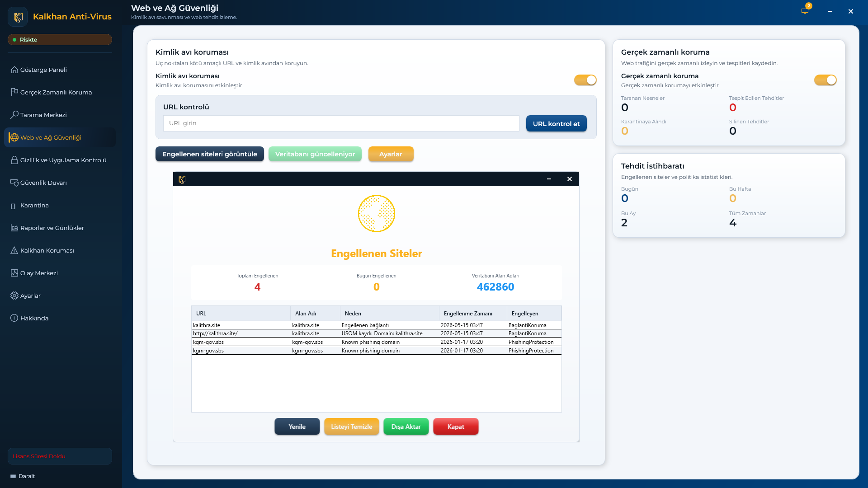Click the Tarama Merkezi magnifier icon
868x488 pixels.
coord(14,115)
